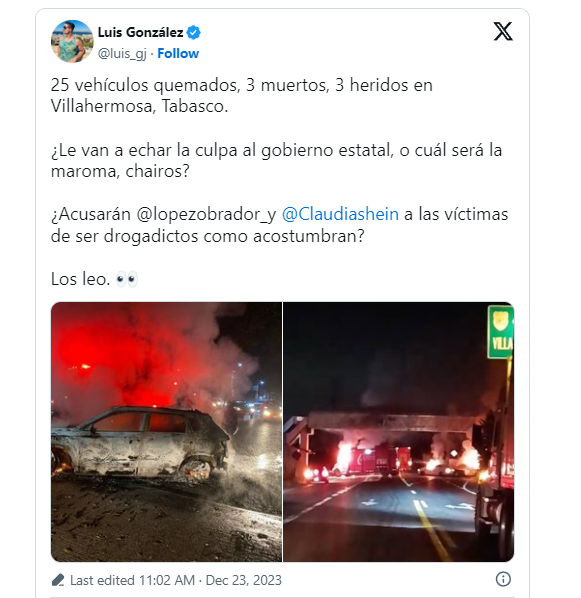Viewport: 581px width, 598px height.
Task: Click the @luis_gj handle
Action: point(122,54)
